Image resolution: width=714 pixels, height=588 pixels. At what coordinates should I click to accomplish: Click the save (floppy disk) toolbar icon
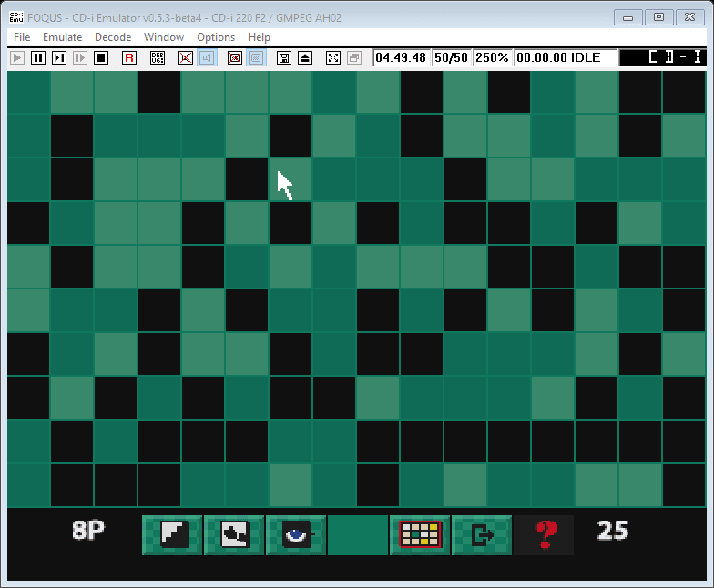coord(284,57)
